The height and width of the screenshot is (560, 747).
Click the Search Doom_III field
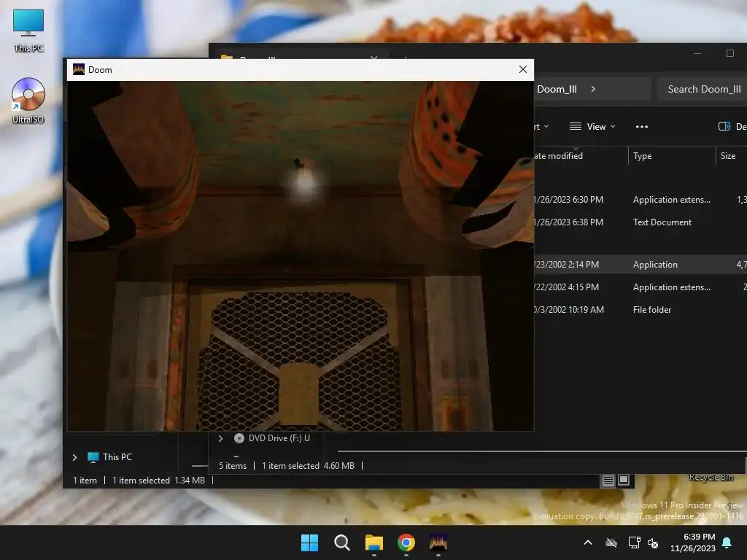703,89
